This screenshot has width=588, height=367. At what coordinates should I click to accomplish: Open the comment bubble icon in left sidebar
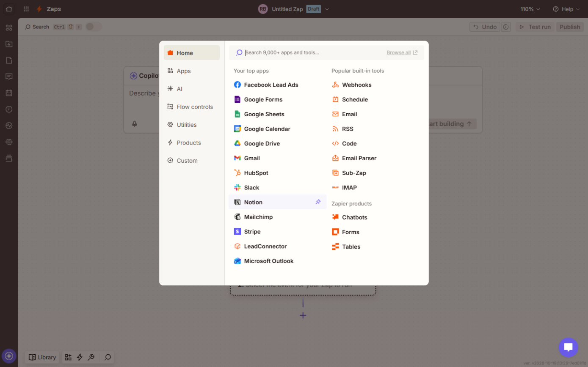(9, 77)
